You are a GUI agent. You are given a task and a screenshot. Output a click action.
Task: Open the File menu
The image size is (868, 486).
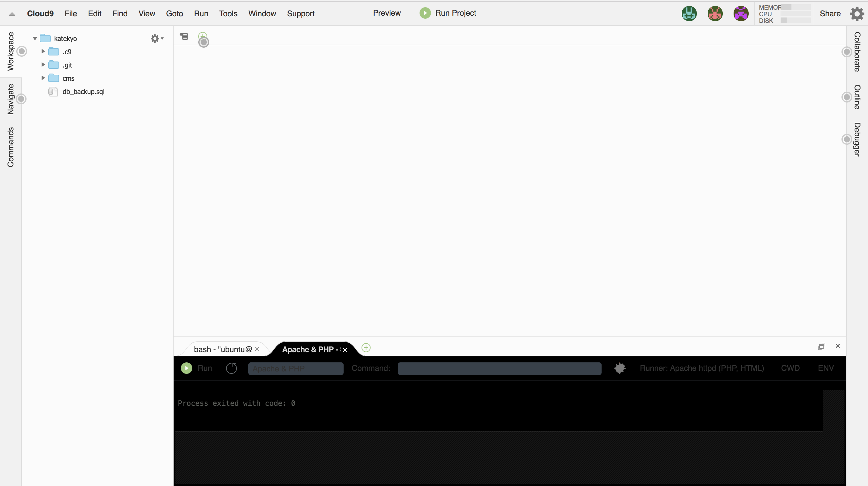[x=71, y=14]
